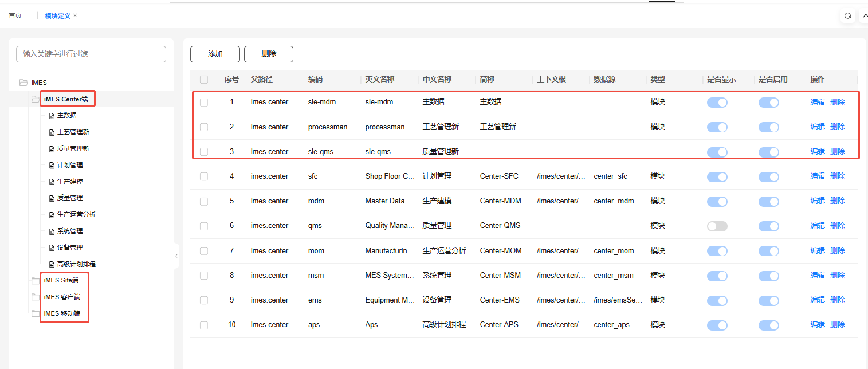Focus the keyword filter input field

(91, 54)
